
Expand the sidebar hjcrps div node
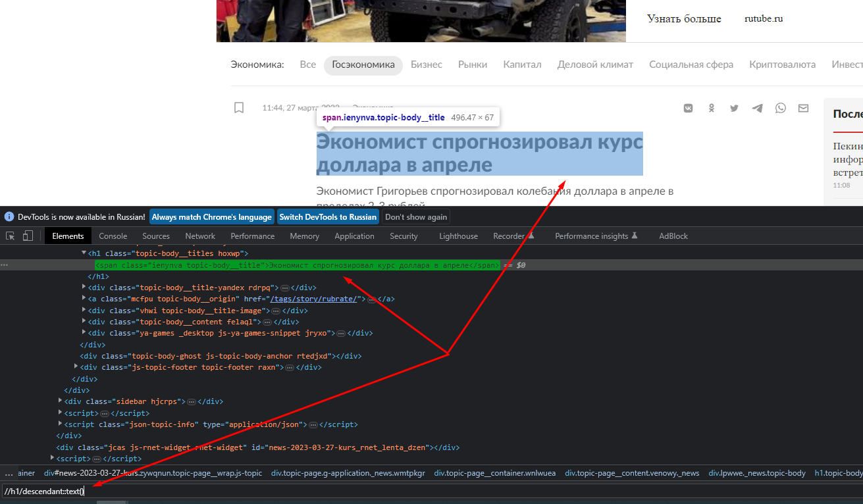pyautogui.click(x=60, y=401)
